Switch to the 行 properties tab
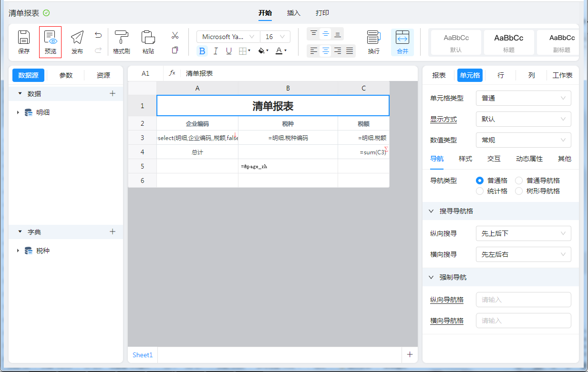Screen dimensions: 588x372 click(x=501, y=75)
